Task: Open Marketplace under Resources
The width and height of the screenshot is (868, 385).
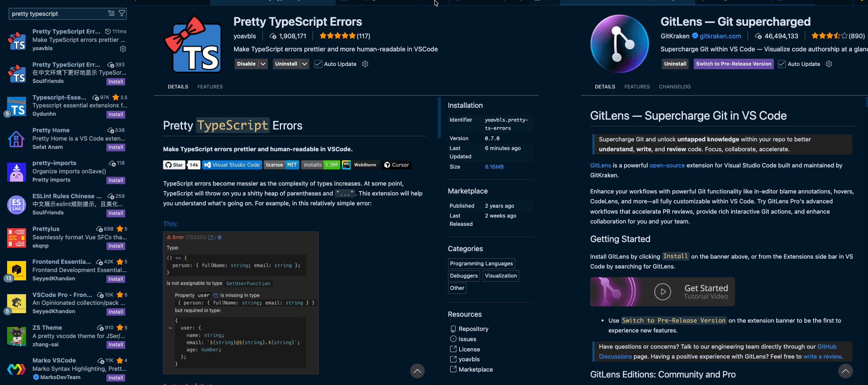Action: click(475, 369)
